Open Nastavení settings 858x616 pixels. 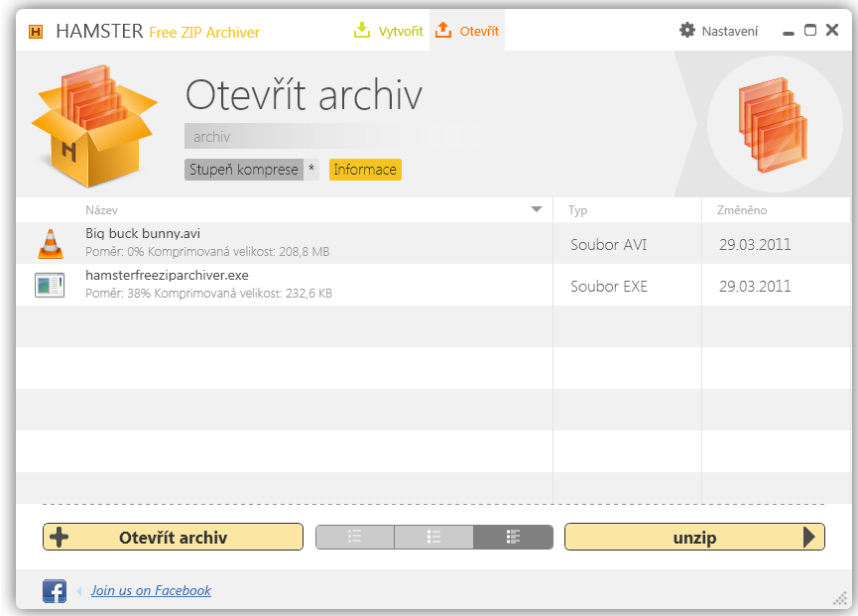pyautogui.click(x=718, y=31)
